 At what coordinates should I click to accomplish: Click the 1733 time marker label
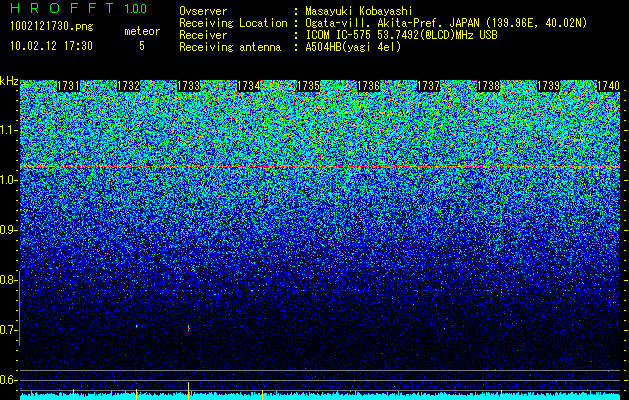pyautogui.click(x=189, y=86)
